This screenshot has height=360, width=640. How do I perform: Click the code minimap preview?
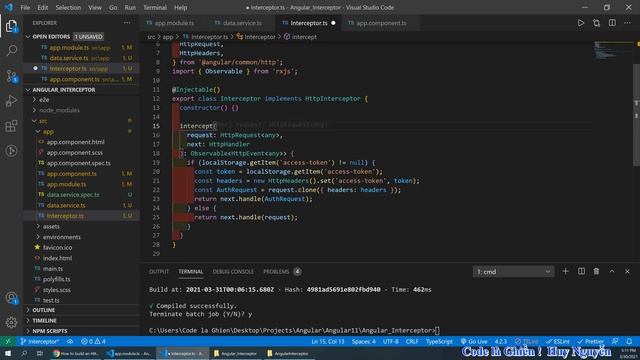[612, 49]
